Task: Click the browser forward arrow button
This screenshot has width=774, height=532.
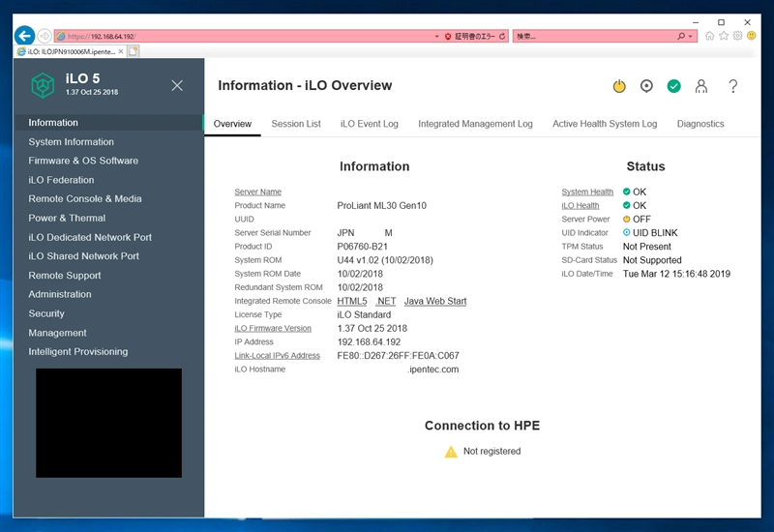Action: tap(45, 36)
